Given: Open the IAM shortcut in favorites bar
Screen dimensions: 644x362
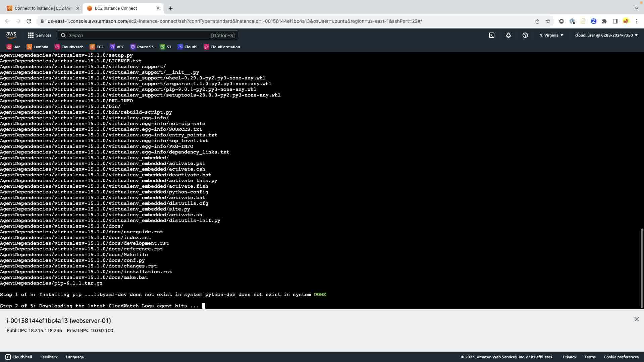Looking at the screenshot, I should (14, 47).
